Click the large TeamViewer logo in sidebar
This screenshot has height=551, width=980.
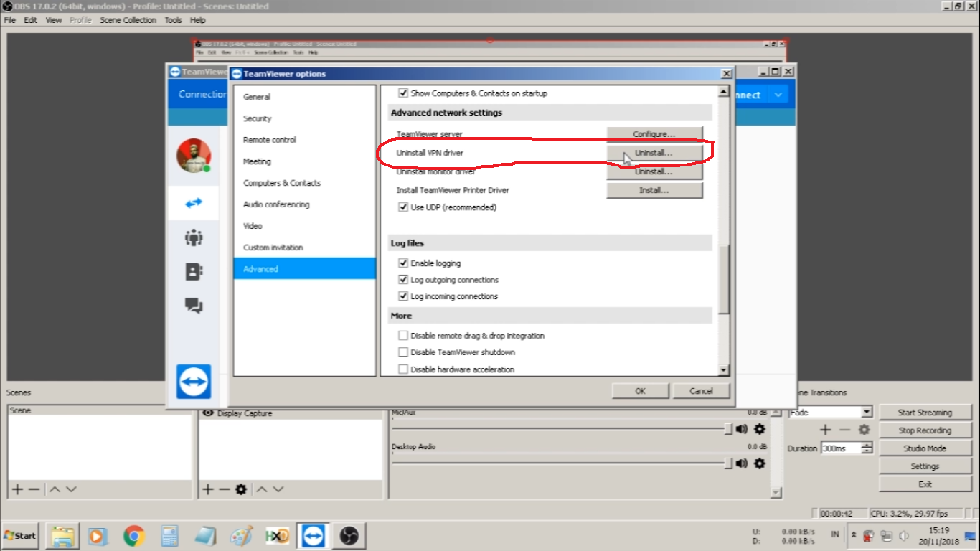[x=194, y=381]
